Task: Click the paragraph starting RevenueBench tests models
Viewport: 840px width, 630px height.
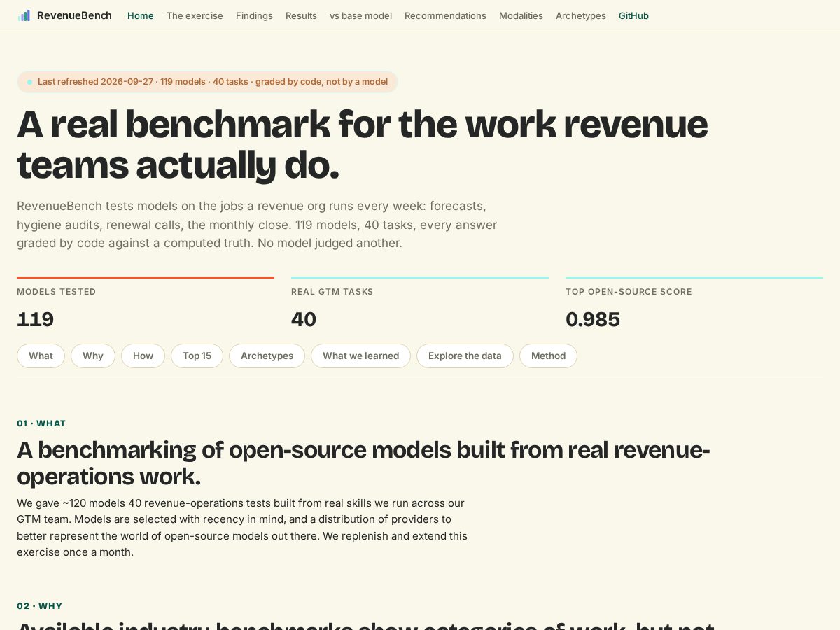Action: coord(257,225)
